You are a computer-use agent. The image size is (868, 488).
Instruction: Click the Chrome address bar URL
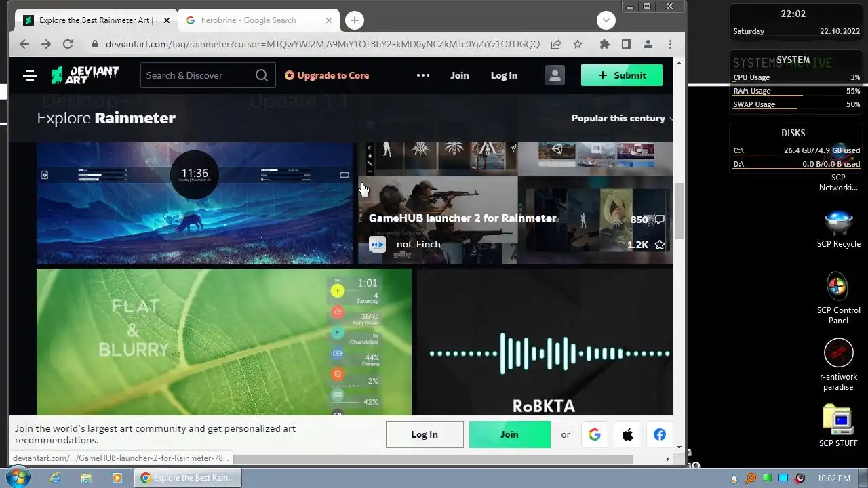tap(323, 44)
